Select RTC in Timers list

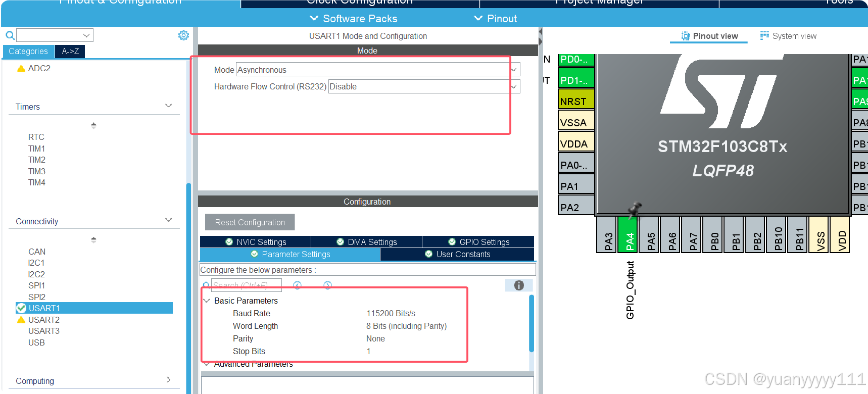36,137
